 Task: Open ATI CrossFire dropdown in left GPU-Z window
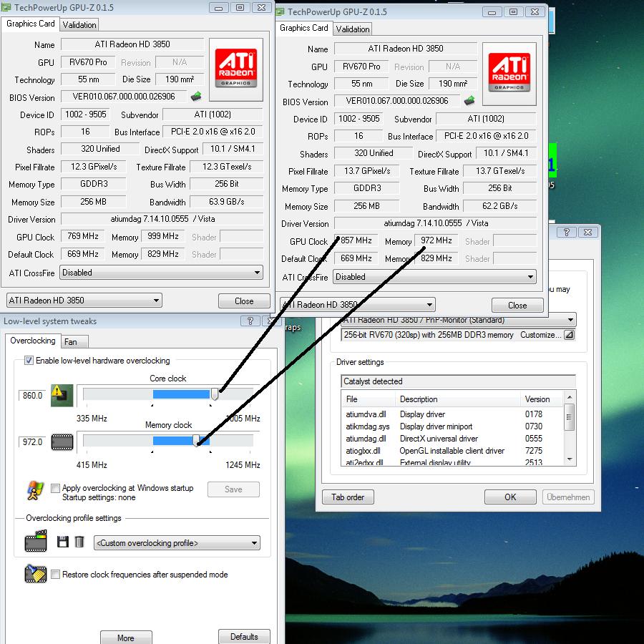coord(161,273)
